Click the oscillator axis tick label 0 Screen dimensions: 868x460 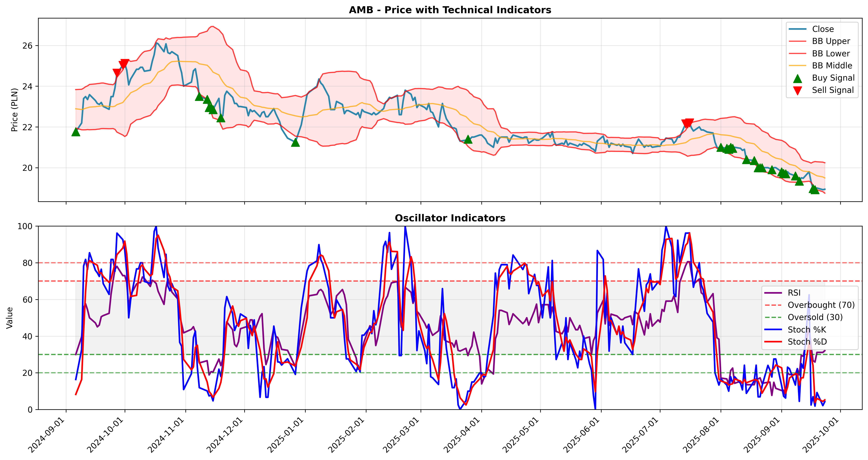point(30,410)
